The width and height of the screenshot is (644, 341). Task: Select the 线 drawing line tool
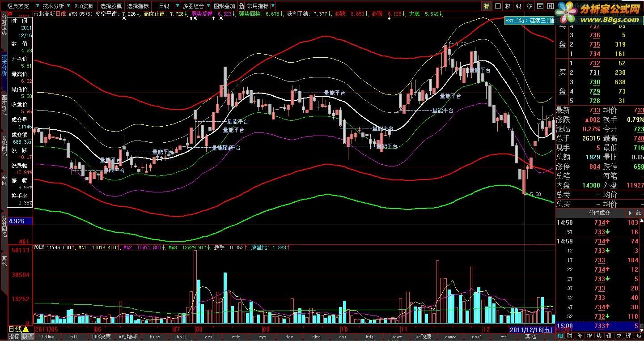pos(519,6)
